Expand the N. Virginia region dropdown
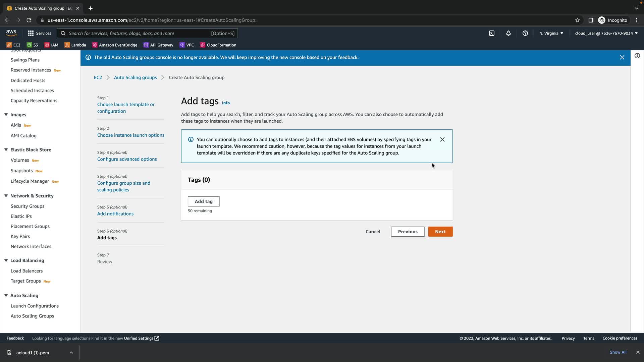The image size is (644, 362). (551, 33)
